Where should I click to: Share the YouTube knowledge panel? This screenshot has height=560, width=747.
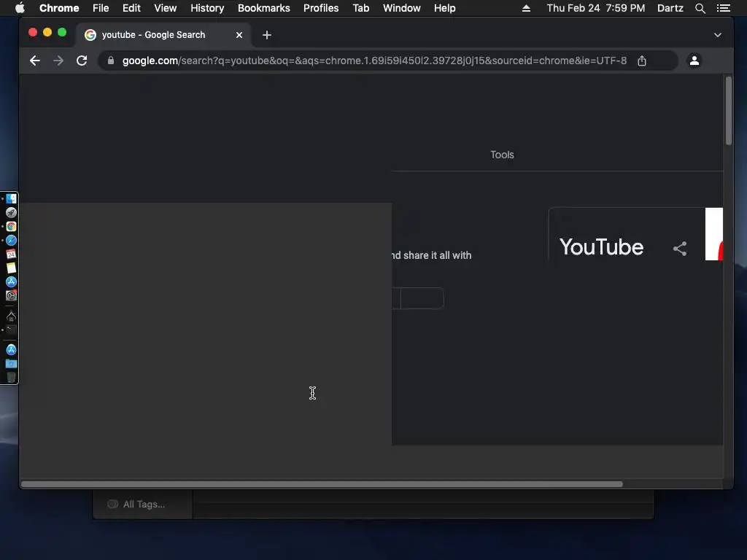680,249
